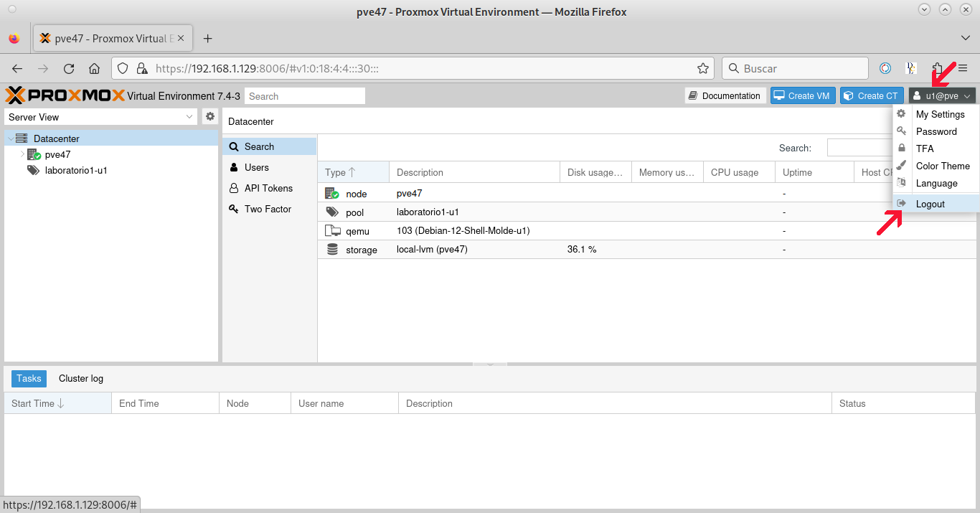Select TFA from the user menu

pos(936,149)
